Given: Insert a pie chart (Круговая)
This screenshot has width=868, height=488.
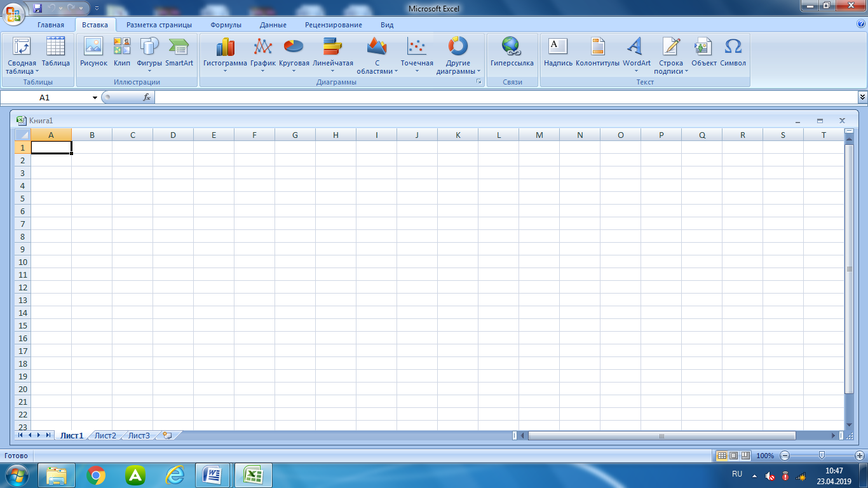Looking at the screenshot, I should (294, 55).
